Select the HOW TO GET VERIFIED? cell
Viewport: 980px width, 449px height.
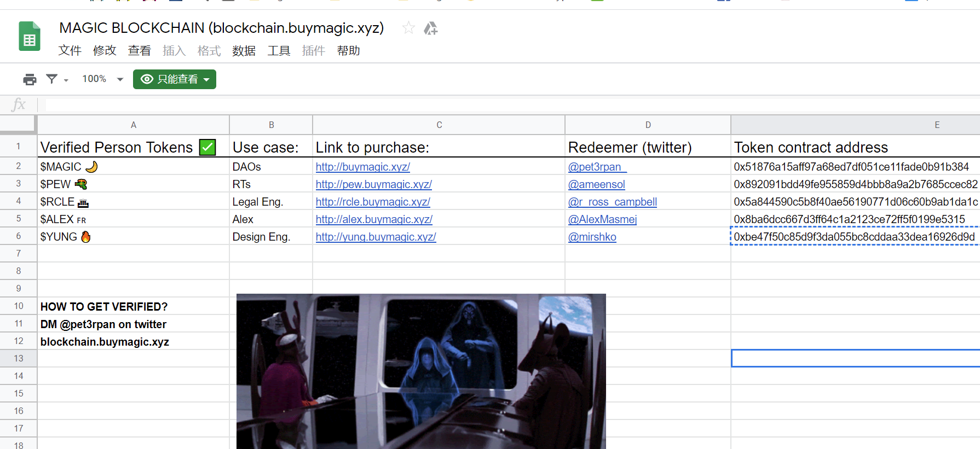pyautogui.click(x=134, y=306)
